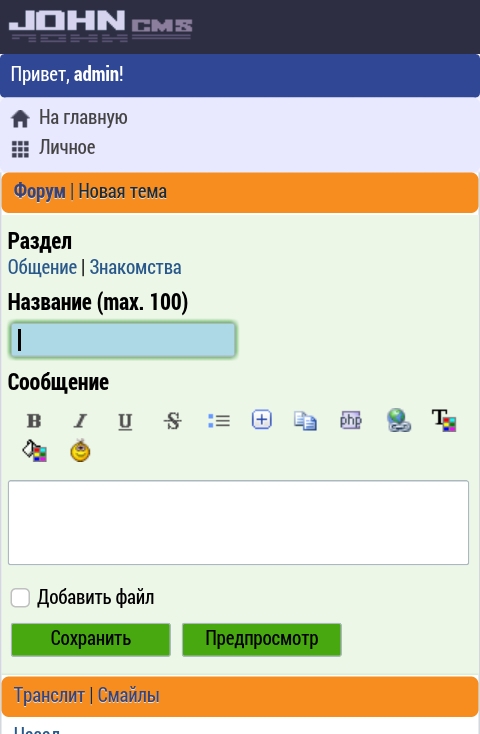Open the Форум breadcrumb link
This screenshot has height=734, width=480.
39,191
